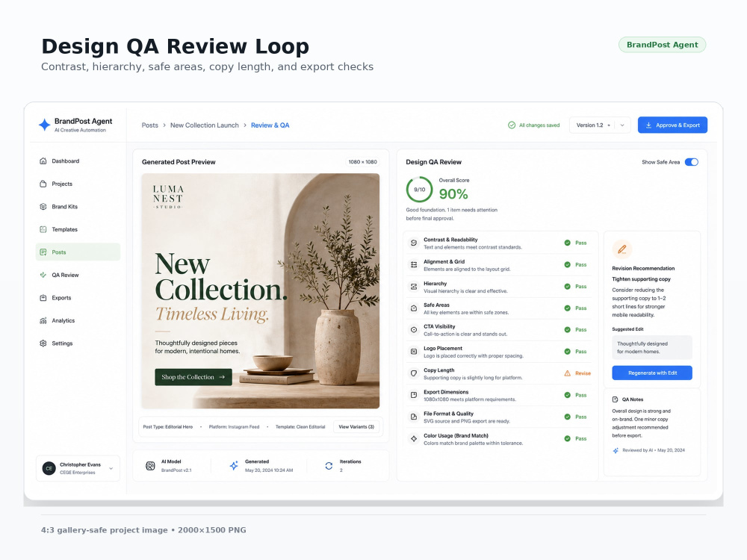The width and height of the screenshot is (747, 560).
Task: Click the Analytics chart icon
Action: click(x=43, y=320)
